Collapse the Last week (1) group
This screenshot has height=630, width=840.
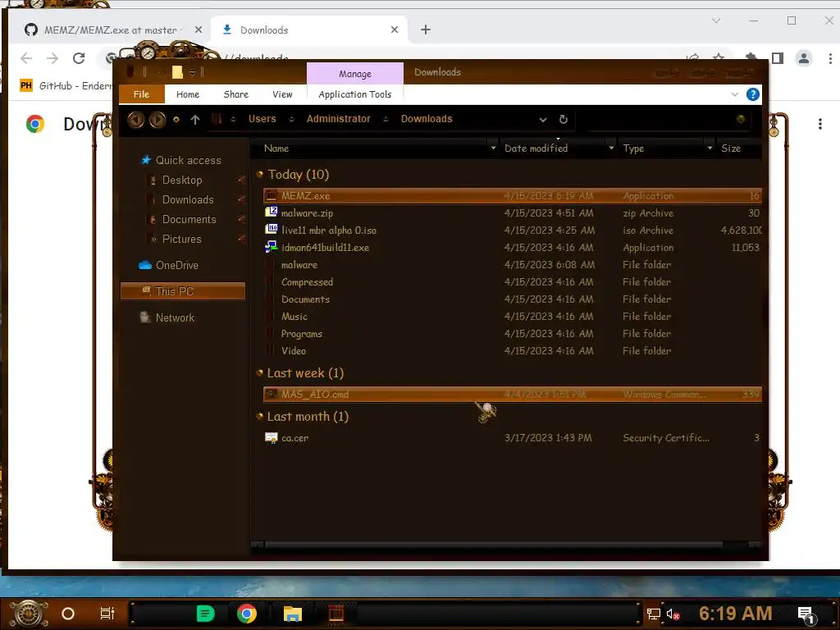click(x=260, y=372)
